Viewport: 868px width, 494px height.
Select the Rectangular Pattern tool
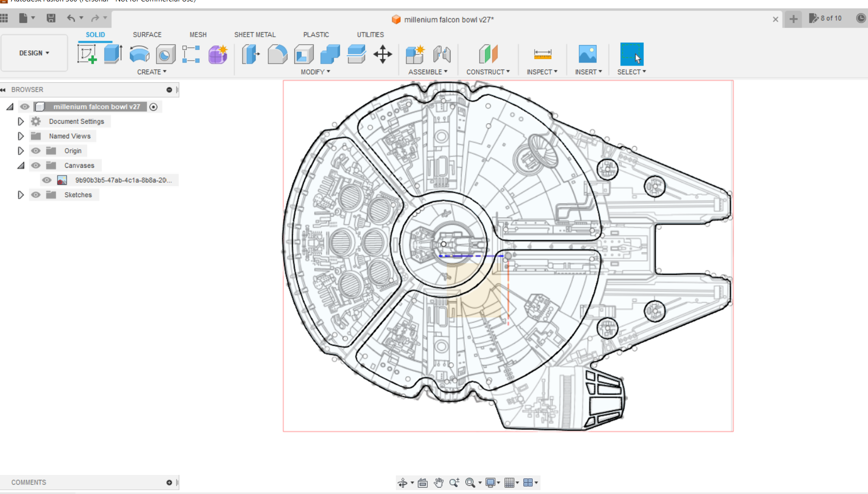[x=191, y=54]
